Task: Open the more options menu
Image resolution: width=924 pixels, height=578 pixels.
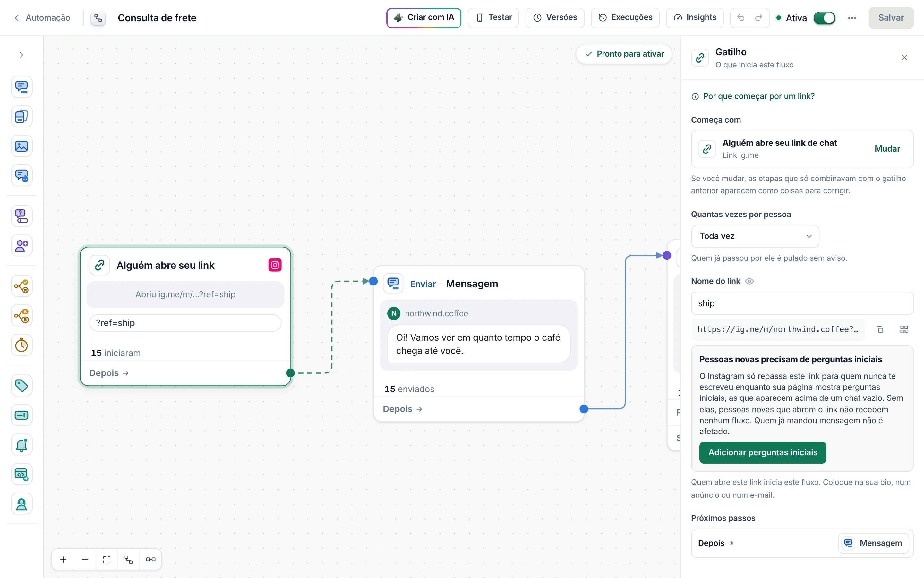Action: (x=852, y=18)
